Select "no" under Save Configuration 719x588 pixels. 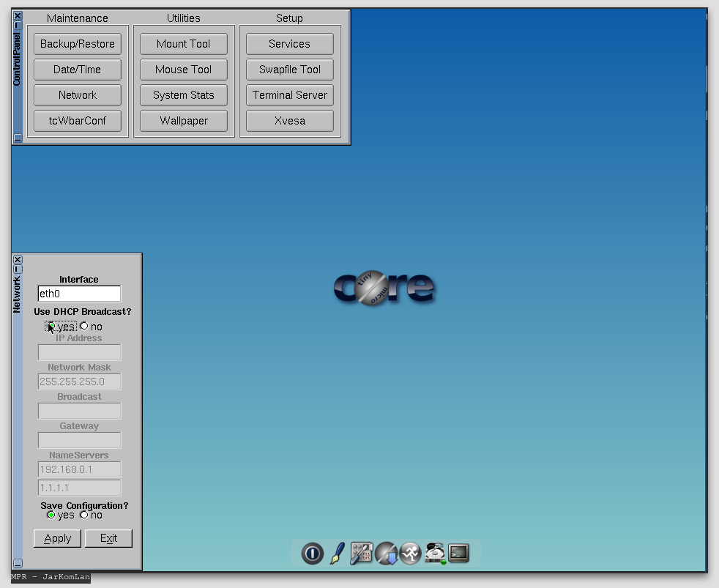84,515
